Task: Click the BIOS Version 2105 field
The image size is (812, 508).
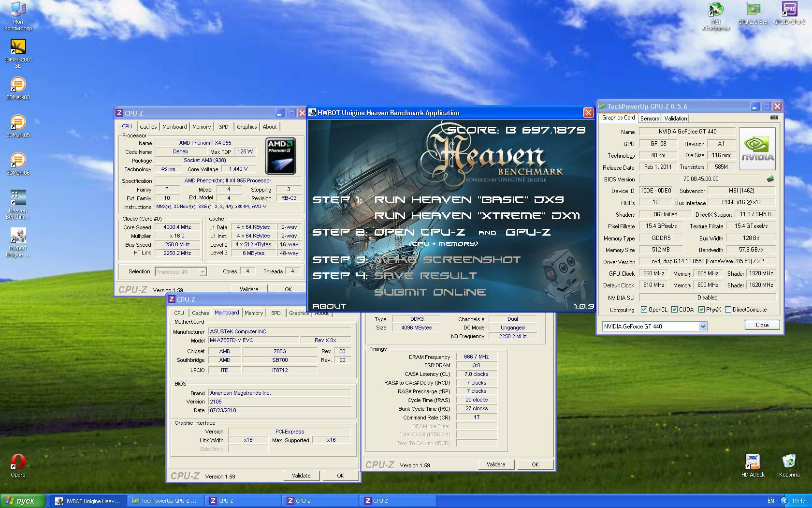Action: (x=279, y=402)
